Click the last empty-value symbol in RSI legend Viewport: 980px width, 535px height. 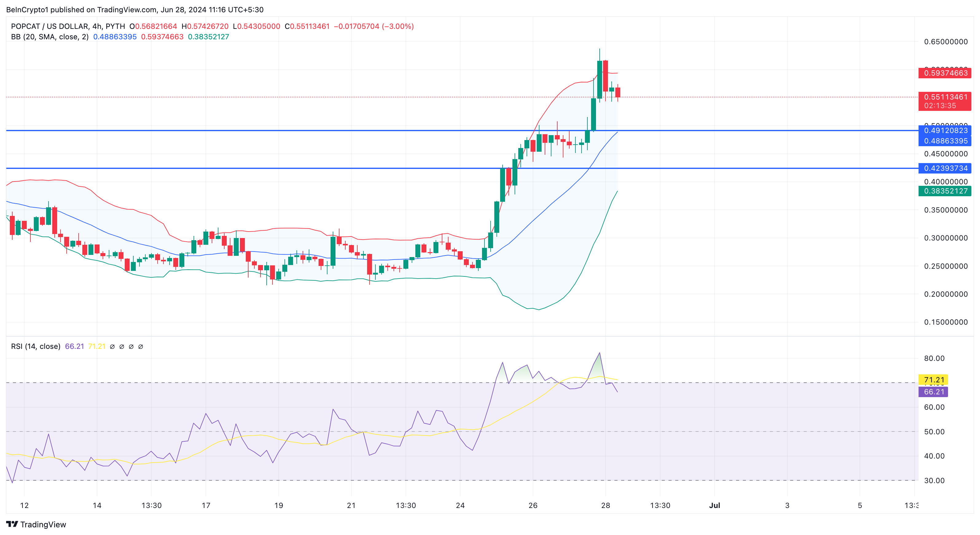[x=140, y=346]
